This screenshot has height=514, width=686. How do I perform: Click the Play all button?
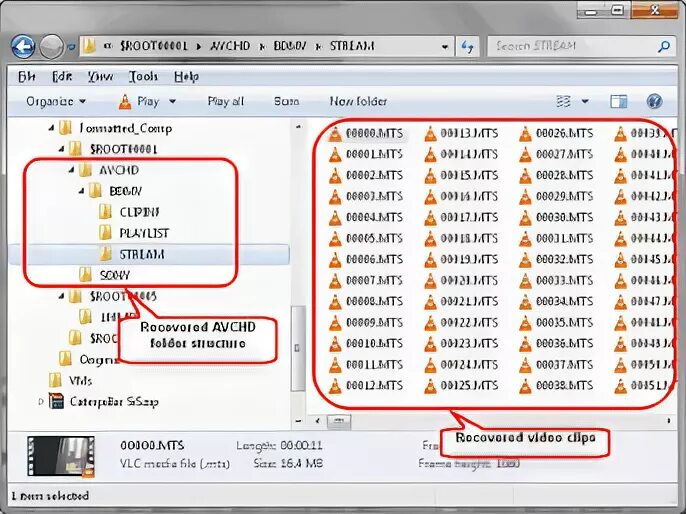pos(225,101)
